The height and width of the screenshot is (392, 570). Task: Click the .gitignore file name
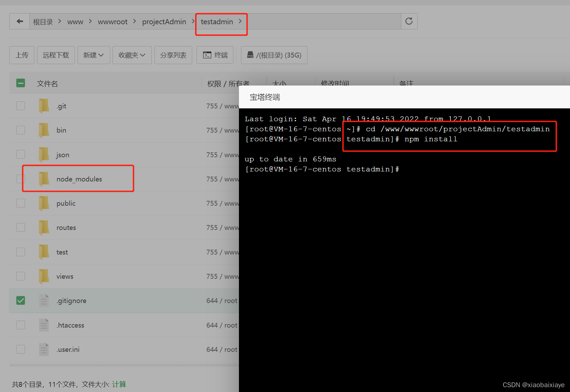tap(72, 301)
